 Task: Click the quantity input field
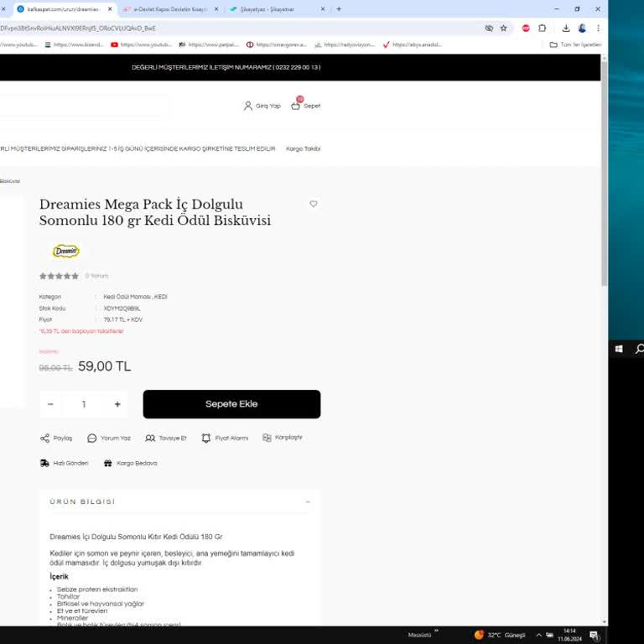click(x=84, y=404)
